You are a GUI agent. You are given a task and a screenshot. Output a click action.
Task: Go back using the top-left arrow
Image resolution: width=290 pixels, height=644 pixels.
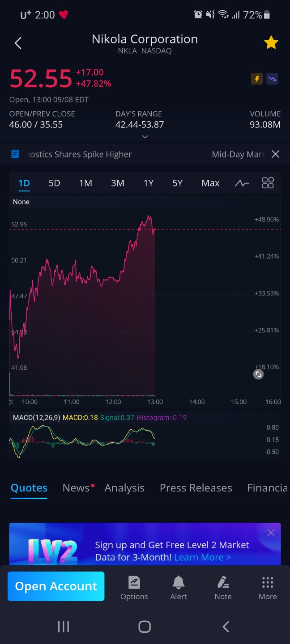18,43
